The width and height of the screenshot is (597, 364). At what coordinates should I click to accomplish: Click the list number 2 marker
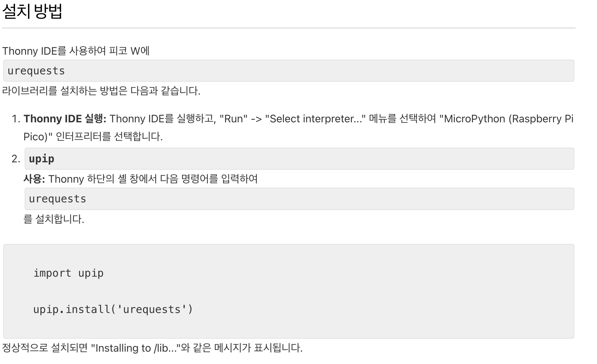(x=16, y=159)
